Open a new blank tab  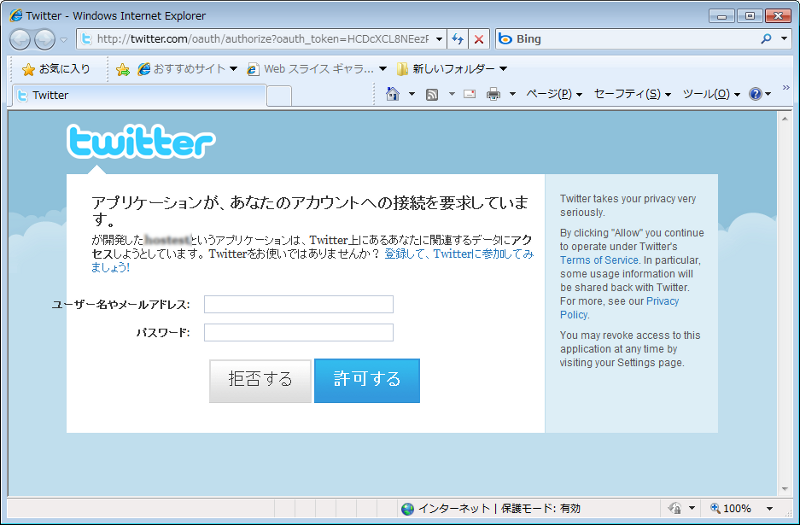(279, 96)
